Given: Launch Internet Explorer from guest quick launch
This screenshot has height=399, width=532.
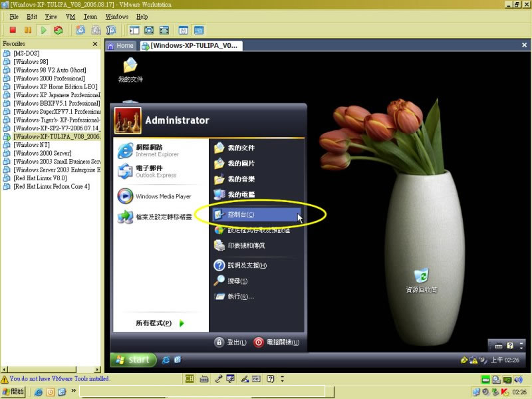Looking at the screenshot, I should coord(166,360).
